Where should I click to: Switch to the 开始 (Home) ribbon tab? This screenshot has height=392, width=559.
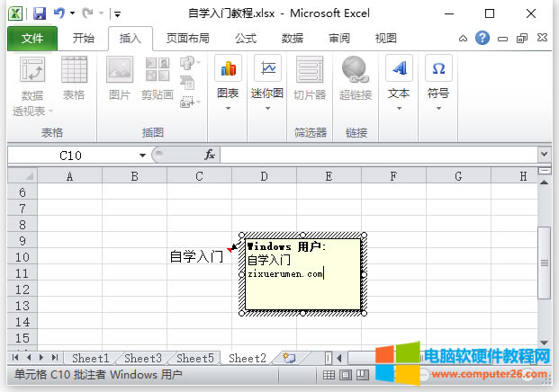(x=84, y=38)
